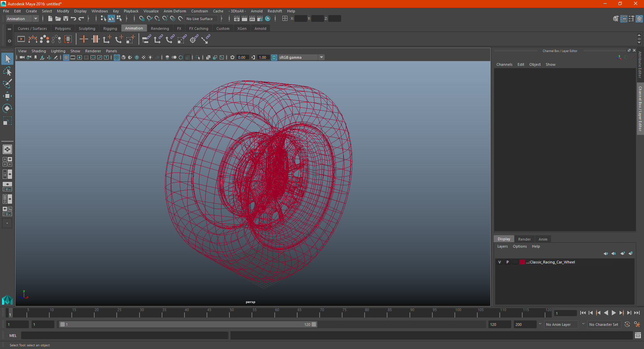Click the Set Breakdown double-bar shelf icon

[96, 39]
